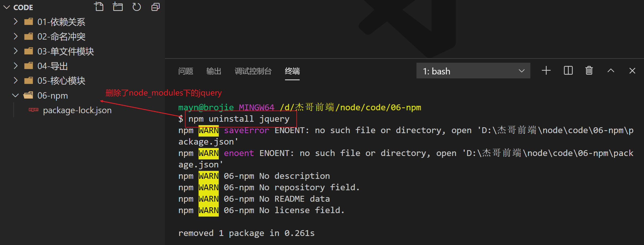644x245 pixels.
Task: Open the 1: bash terminal dropdown
Action: [x=473, y=71]
